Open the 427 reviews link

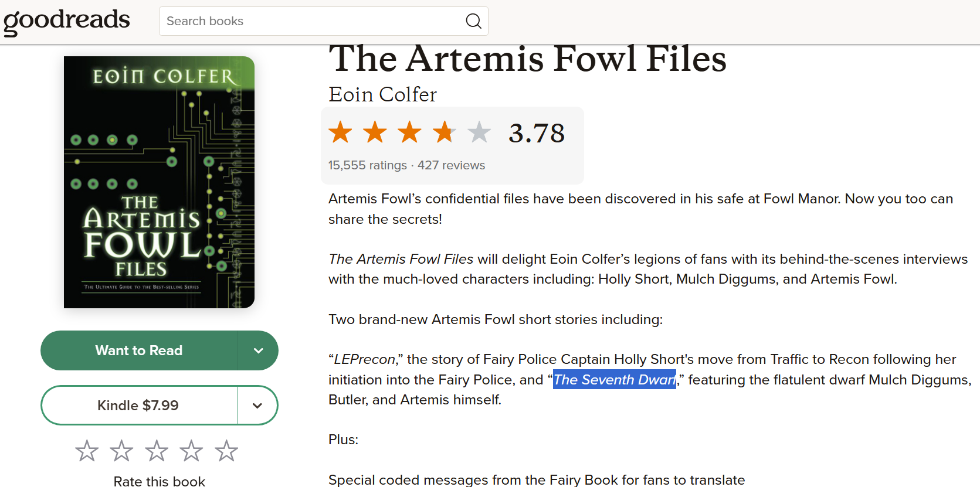451,165
